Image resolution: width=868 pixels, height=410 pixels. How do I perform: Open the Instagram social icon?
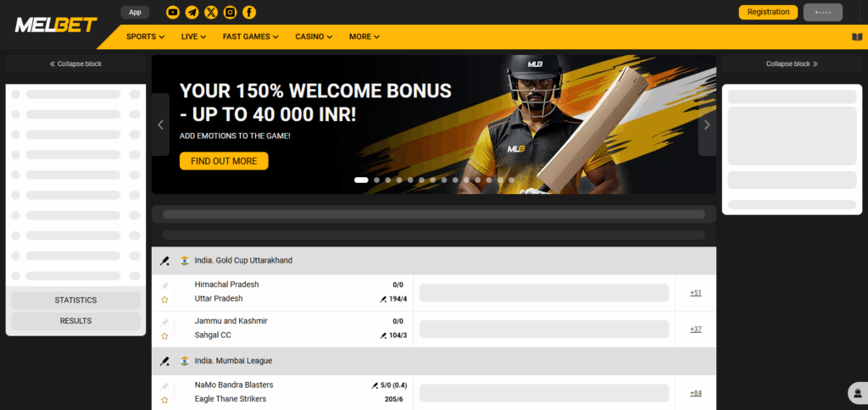[231, 12]
